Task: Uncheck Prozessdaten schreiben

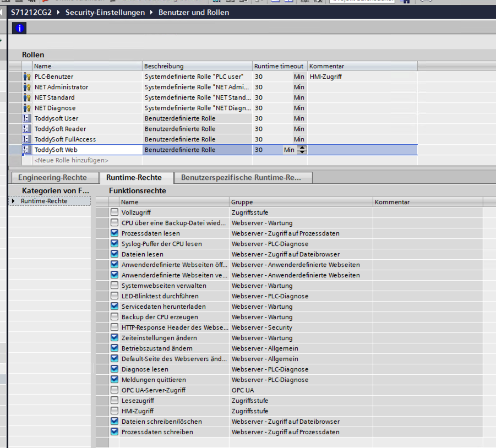Action: 115,431
